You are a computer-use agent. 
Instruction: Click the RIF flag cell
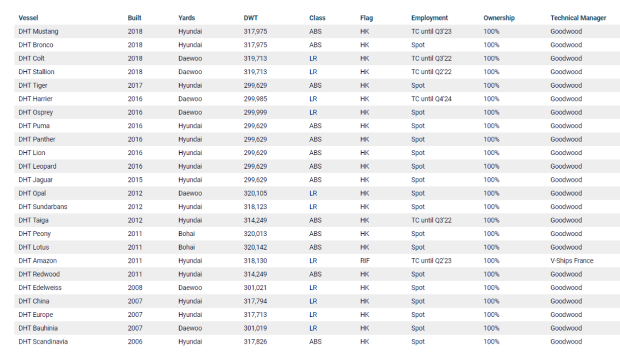pos(365,261)
